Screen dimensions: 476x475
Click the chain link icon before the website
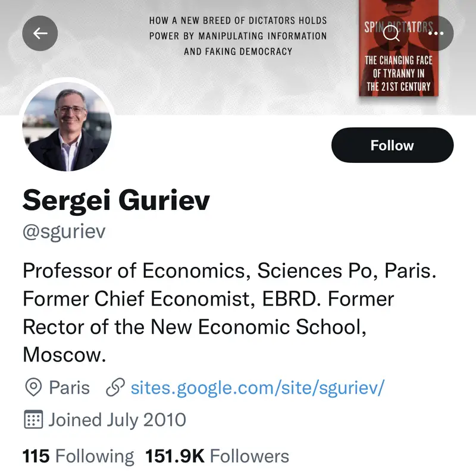113,388
